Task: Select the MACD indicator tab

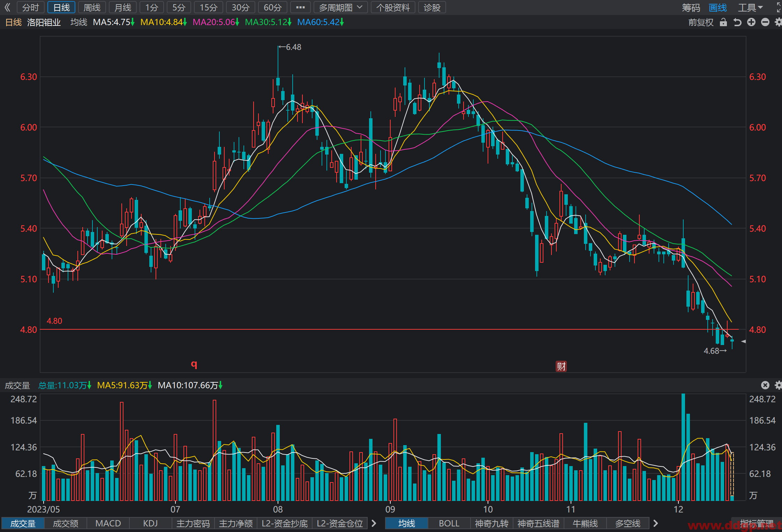Action: point(108,523)
